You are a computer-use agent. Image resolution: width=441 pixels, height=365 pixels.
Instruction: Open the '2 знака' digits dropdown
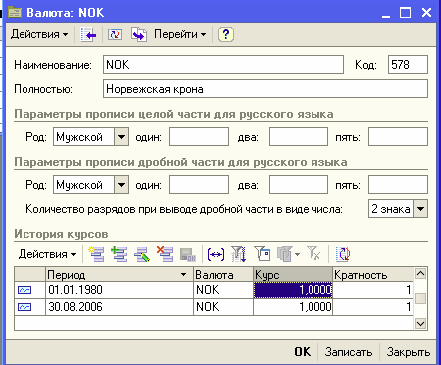pyautogui.click(x=420, y=209)
